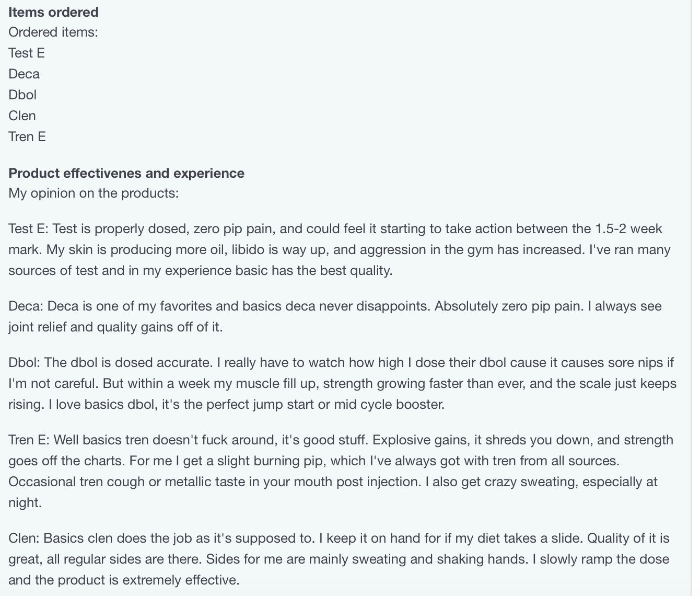Click "Clen" in the ordered list
700x596 pixels.
point(22,116)
